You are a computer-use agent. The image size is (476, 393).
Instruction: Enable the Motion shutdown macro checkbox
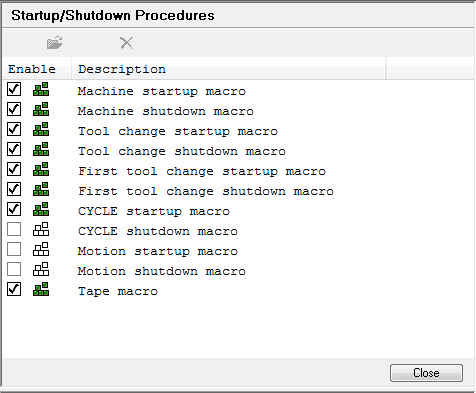[14, 269]
